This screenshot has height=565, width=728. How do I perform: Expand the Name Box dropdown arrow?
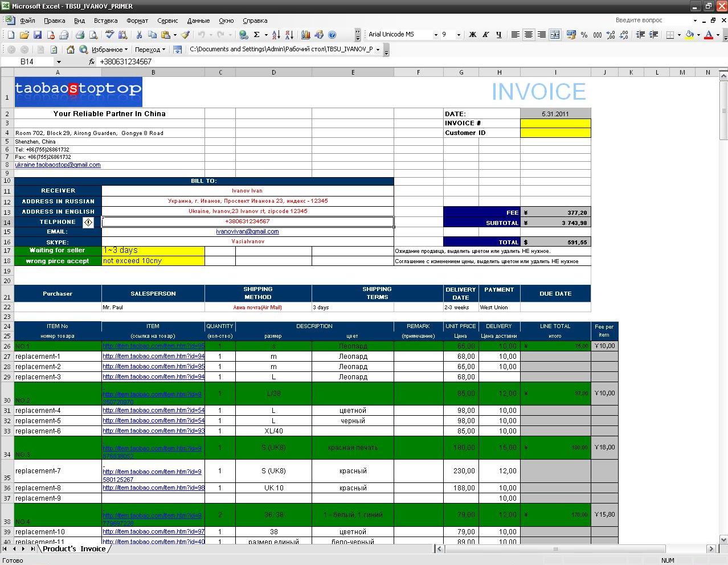click(59, 62)
